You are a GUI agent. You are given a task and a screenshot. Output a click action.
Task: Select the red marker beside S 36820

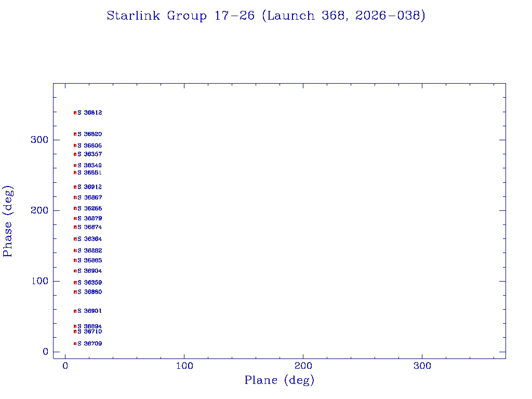(x=75, y=134)
